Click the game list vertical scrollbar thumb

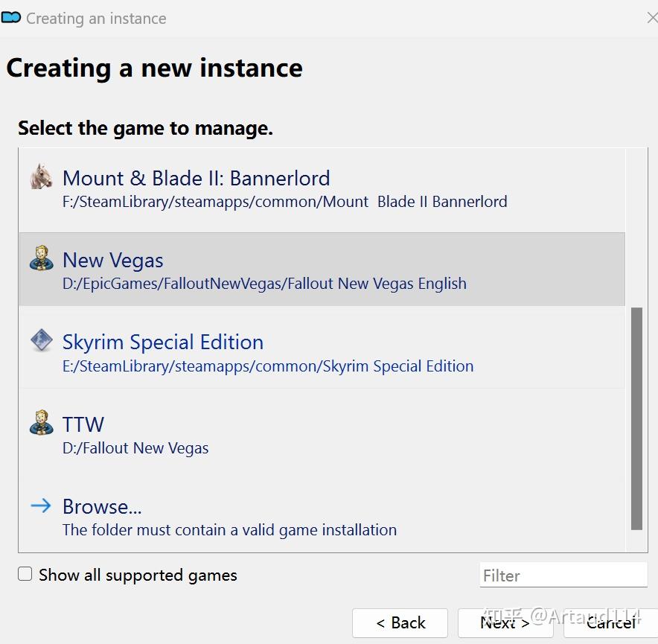pos(636,418)
